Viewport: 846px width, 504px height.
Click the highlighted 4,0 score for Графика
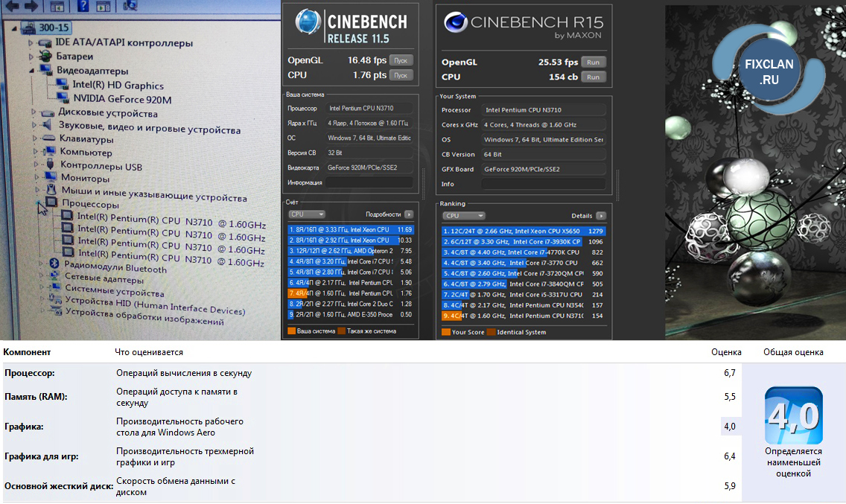tap(730, 427)
